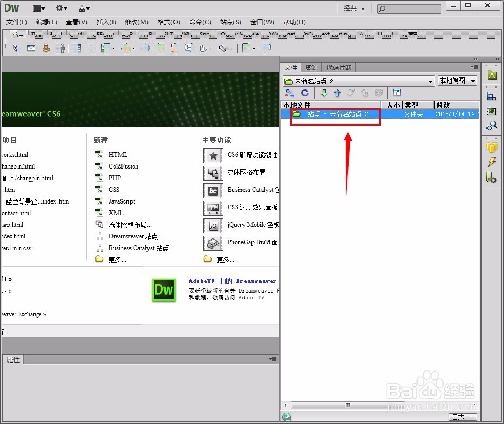Viewport: 504px width, 424px height.
Task: Open the green flask BrowserLab panel icon
Action: pos(492,75)
